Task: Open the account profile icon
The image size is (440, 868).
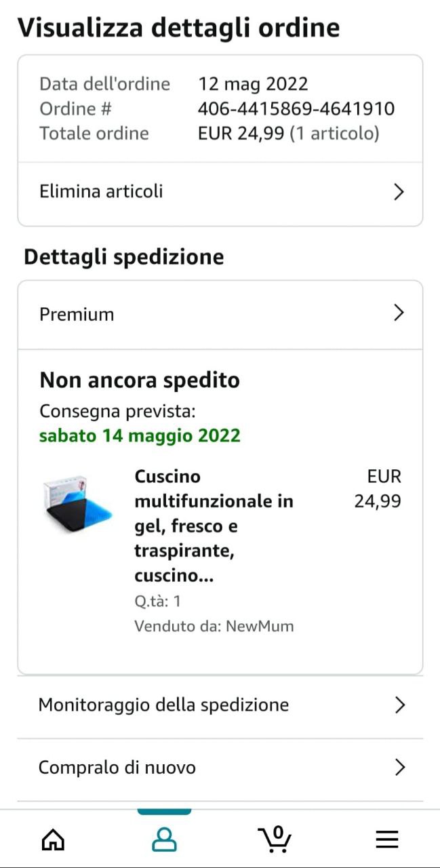Action: pyautogui.click(x=164, y=840)
